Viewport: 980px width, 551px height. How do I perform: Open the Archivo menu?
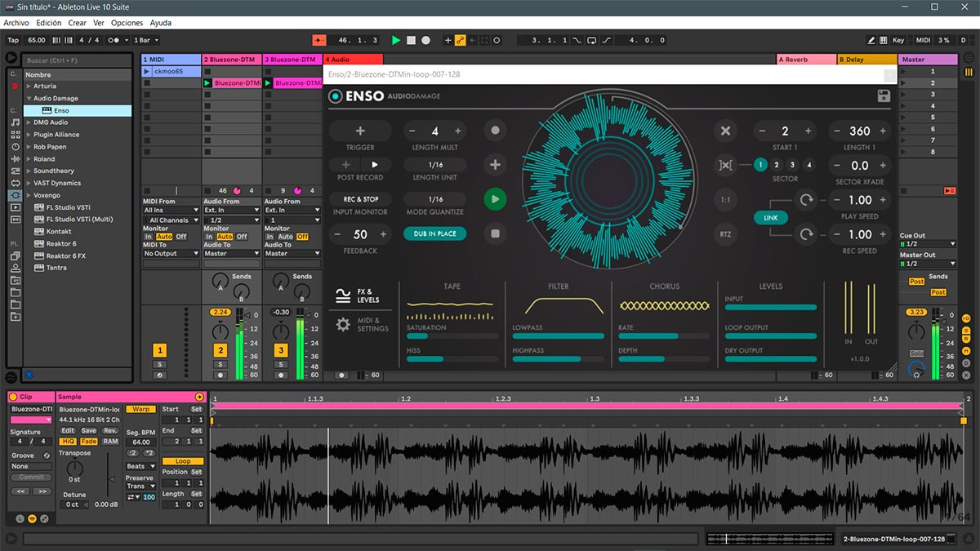point(16,23)
